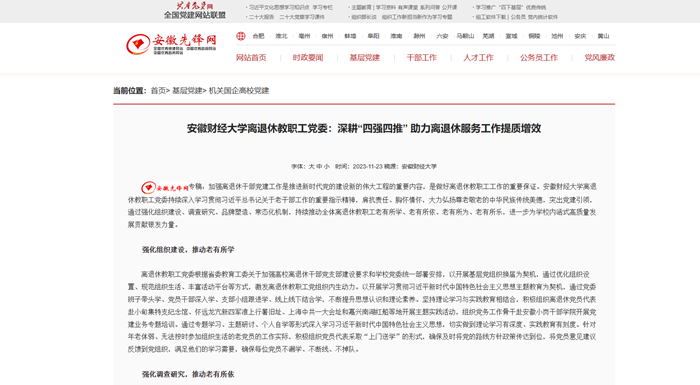Click the inline 安徽先锋网 logo in article
Viewport: 700px width, 385px height.
click(x=165, y=188)
